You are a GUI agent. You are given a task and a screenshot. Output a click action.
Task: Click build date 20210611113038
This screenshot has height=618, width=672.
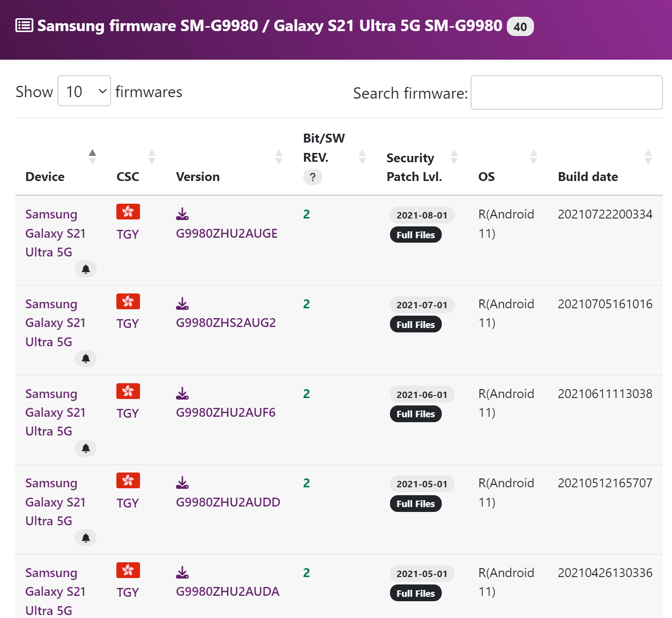(x=605, y=394)
